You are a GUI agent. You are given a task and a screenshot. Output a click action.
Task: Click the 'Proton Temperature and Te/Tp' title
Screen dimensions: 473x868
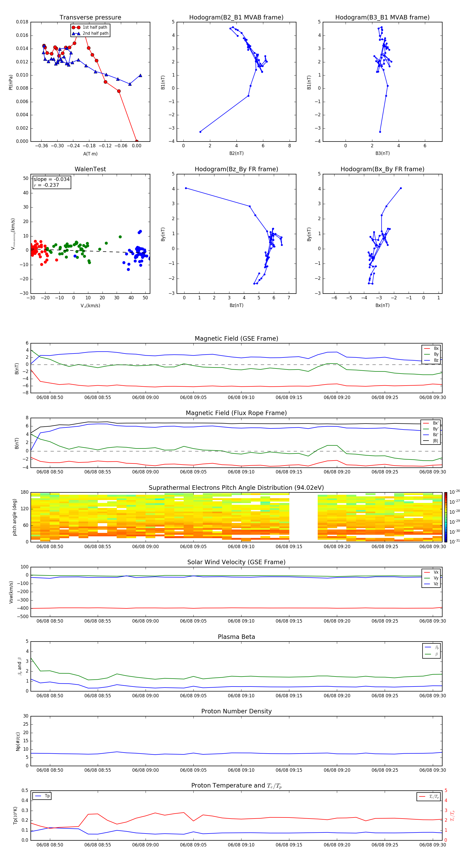(236, 786)
